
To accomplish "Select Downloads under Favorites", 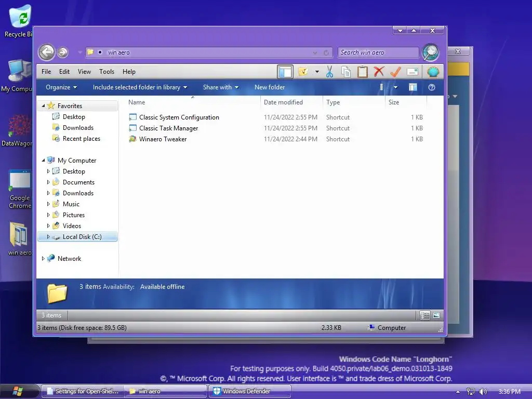I will coord(78,128).
